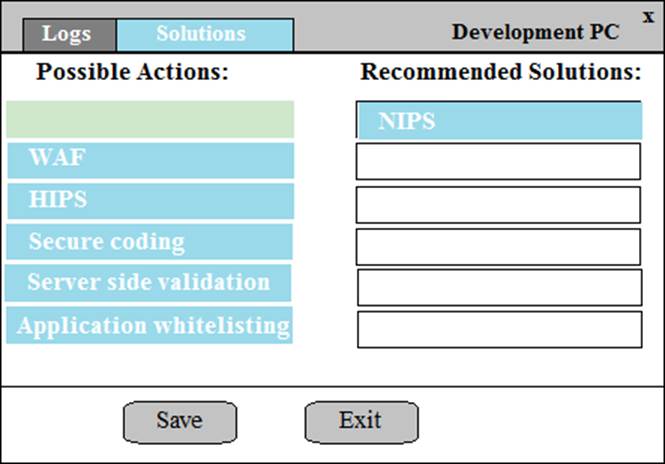Click the third Recommended Solutions slot
This screenshot has height=464, width=665.
click(x=498, y=204)
